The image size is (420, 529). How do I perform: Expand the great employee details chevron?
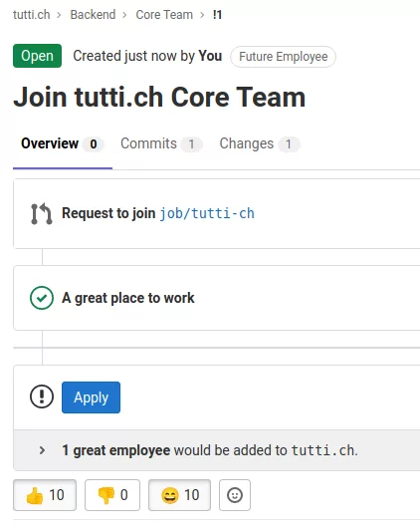pyautogui.click(x=42, y=450)
